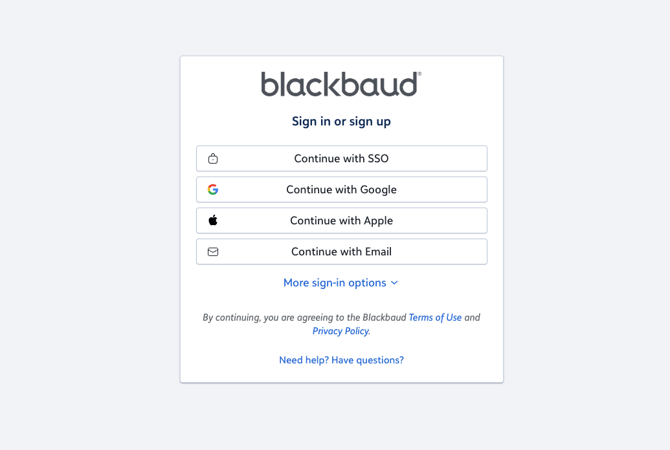This screenshot has height=450, width=670.
Task: Click the email envelope icon
Action: click(213, 252)
